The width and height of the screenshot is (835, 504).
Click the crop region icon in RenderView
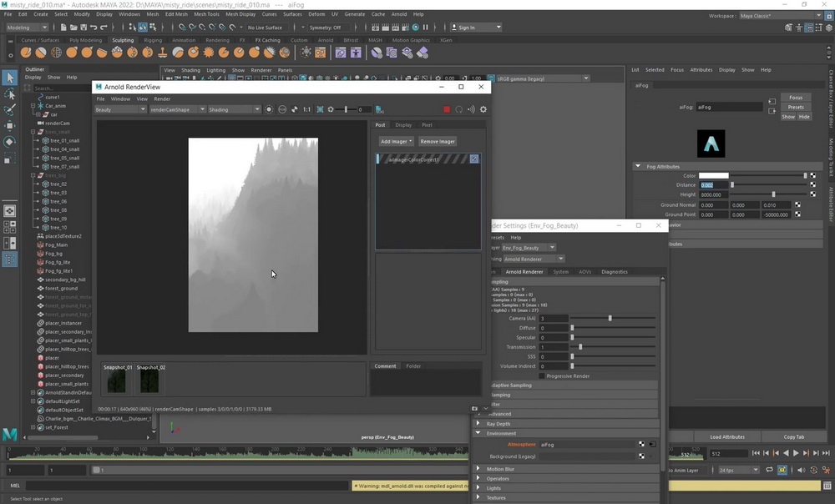[x=320, y=109]
